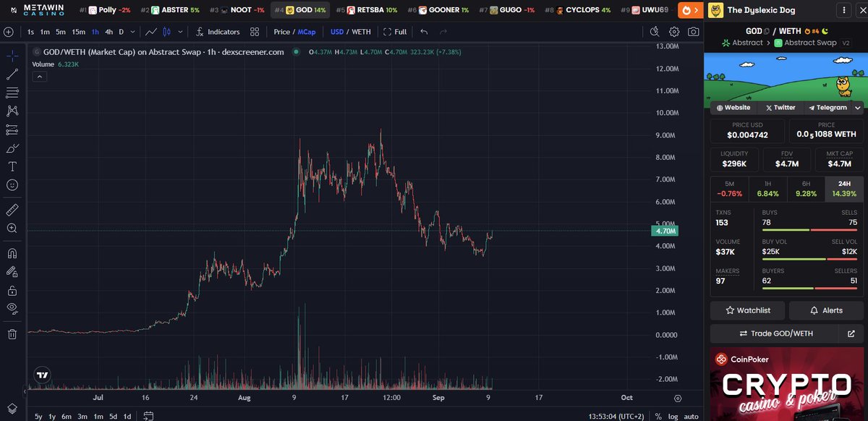Click the TradingView logo on chart

tap(43, 375)
